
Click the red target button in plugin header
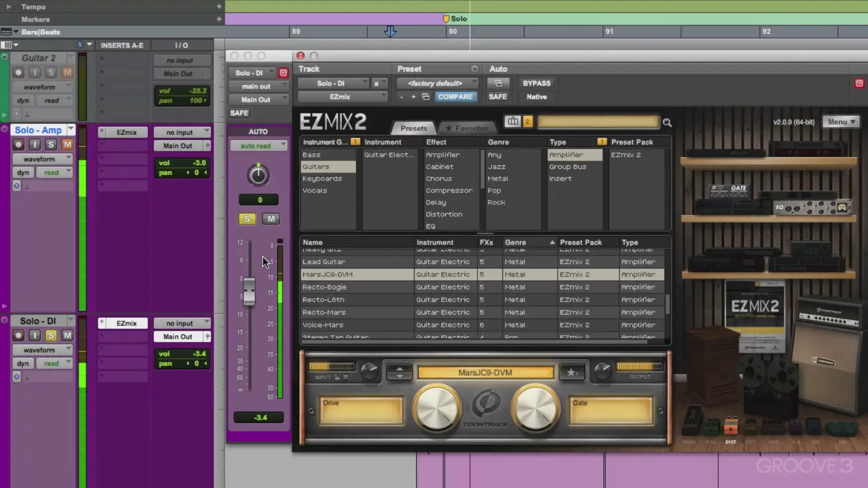(x=859, y=83)
